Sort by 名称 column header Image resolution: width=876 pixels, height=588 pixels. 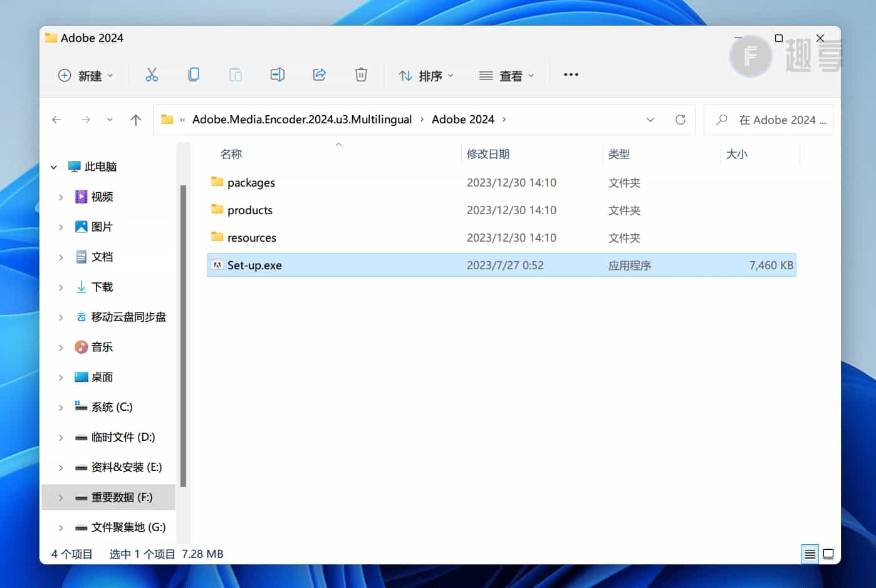pos(231,154)
